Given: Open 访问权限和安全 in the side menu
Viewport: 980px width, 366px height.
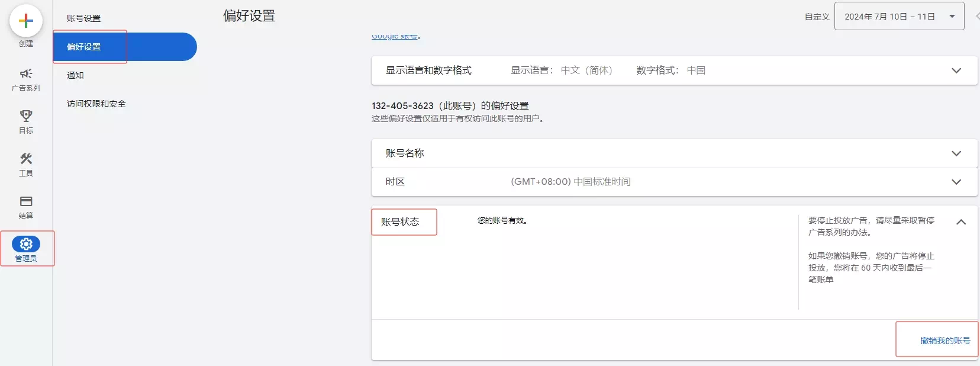Looking at the screenshot, I should click(x=96, y=104).
